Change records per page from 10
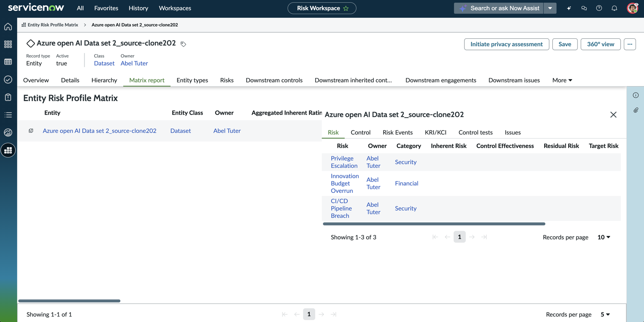The width and height of the screenshot is (644, 322). [604, 237]
